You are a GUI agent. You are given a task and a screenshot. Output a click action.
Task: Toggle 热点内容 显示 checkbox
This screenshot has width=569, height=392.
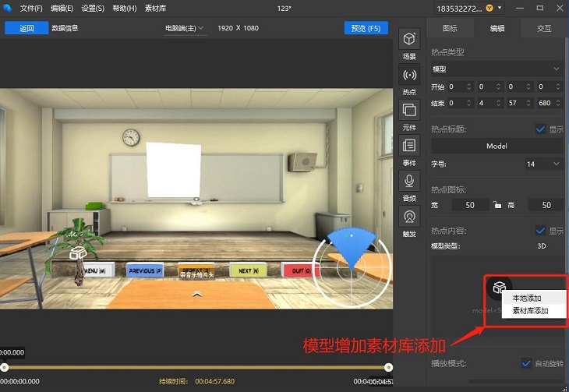(x=540, y=231)
